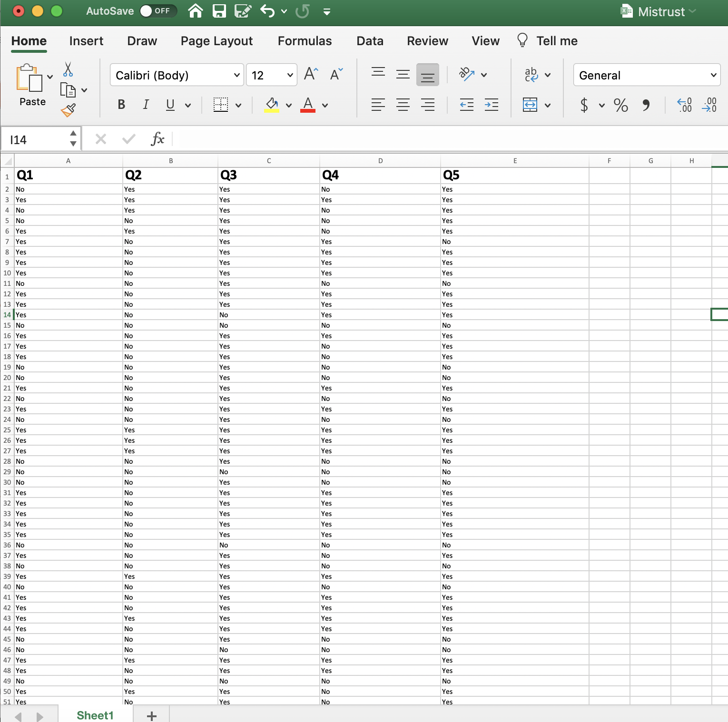Click the Decrease Indent icon

[467, 105]
